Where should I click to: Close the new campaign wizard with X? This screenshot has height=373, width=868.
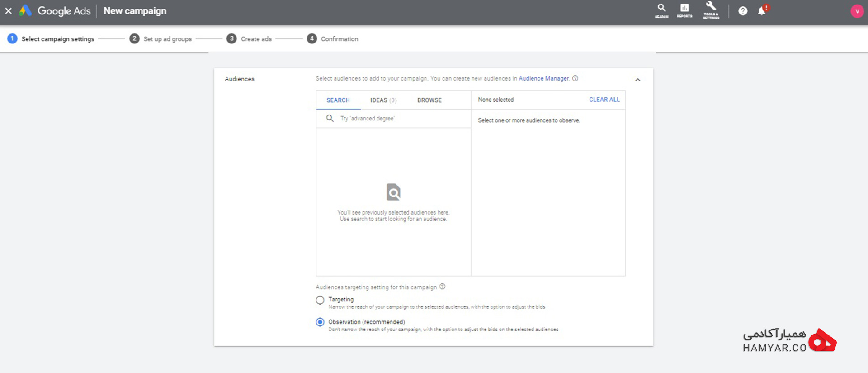tap(9, 11)
